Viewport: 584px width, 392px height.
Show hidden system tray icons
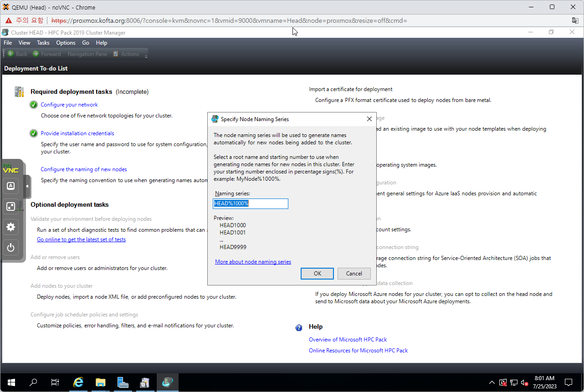point(492,382)
